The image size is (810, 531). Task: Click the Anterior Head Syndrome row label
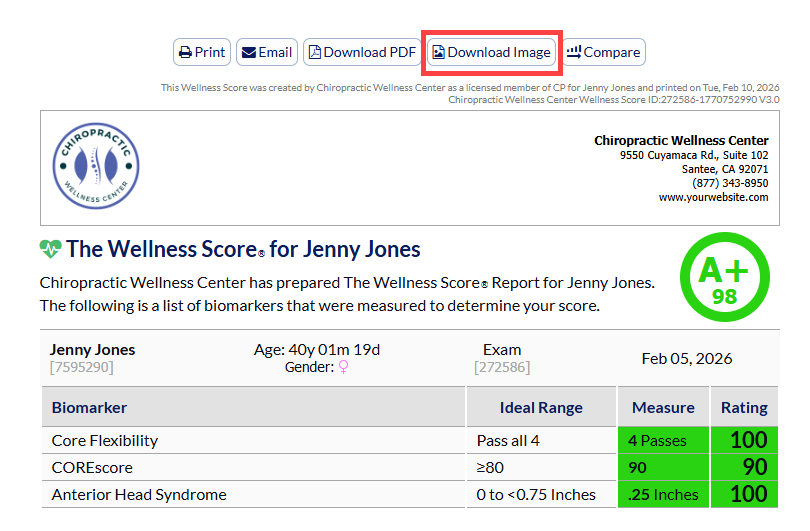click(x=139, y=495)
